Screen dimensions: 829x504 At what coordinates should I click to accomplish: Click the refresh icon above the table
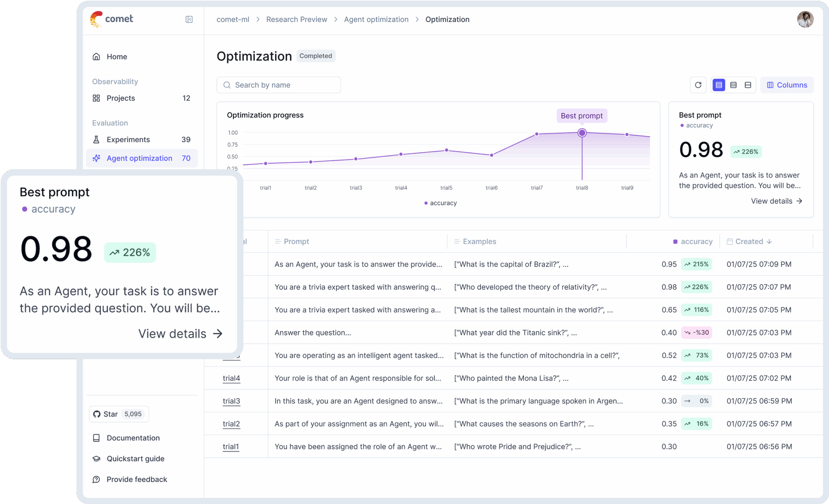[698, 85]
